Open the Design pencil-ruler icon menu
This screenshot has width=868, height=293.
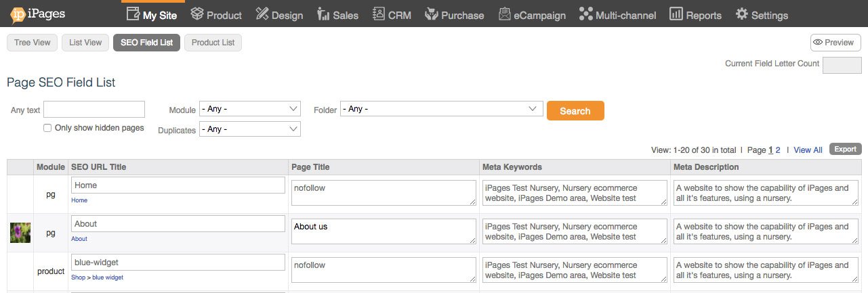[262, 14]
